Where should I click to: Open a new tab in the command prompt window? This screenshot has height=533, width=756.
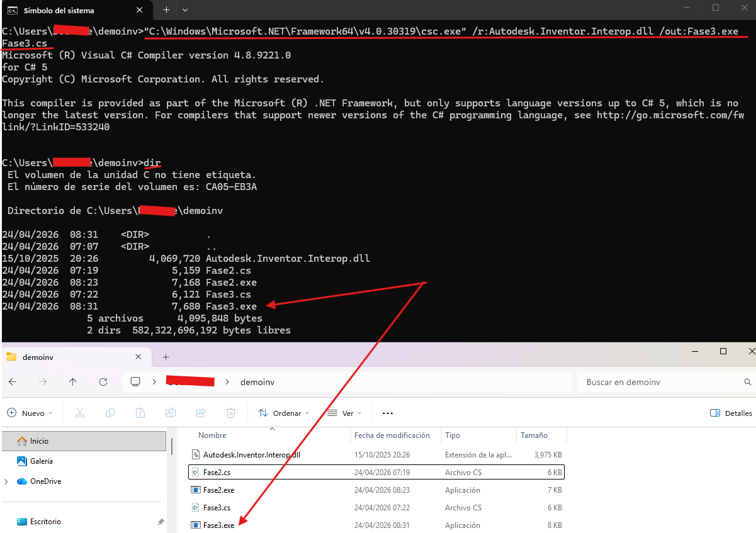coord(167,10)
